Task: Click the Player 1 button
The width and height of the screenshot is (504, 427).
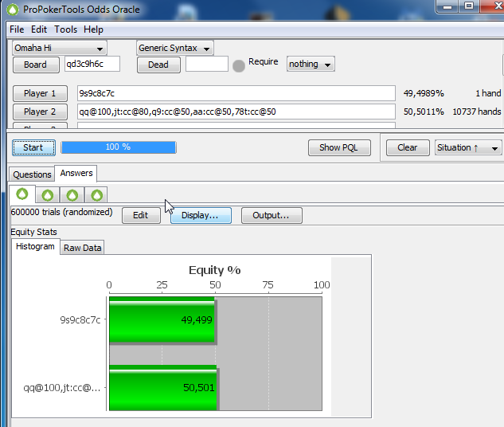Action: (40, 93)
